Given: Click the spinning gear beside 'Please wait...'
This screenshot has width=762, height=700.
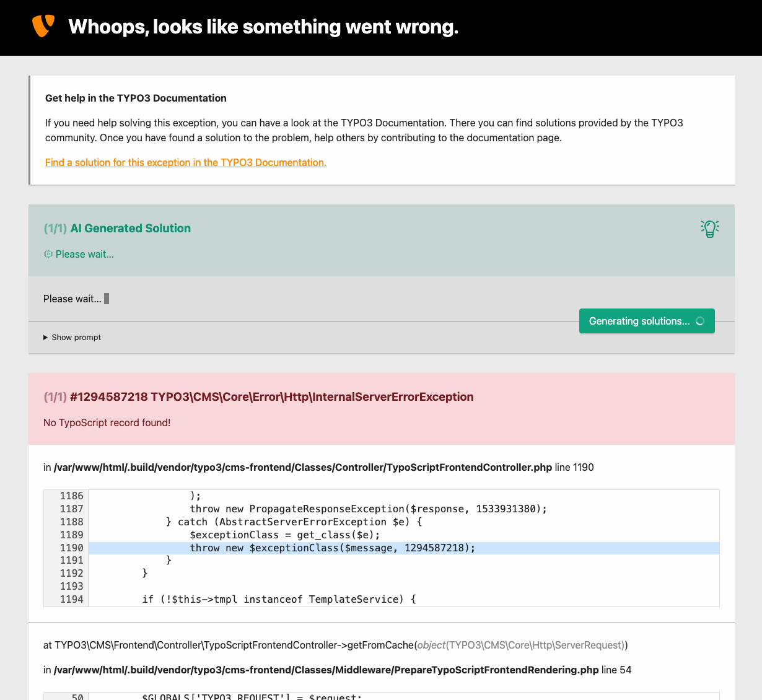Looking at the screenshot, I should 48,254.
